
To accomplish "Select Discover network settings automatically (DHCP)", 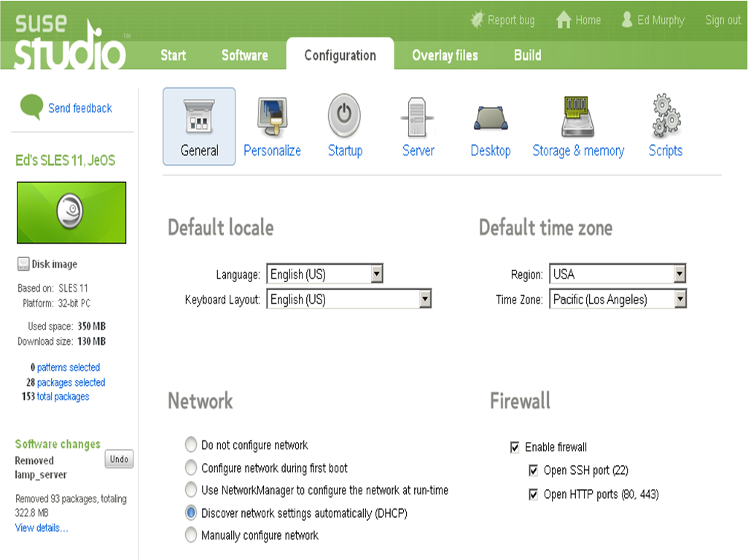I will tap(191, 513).
